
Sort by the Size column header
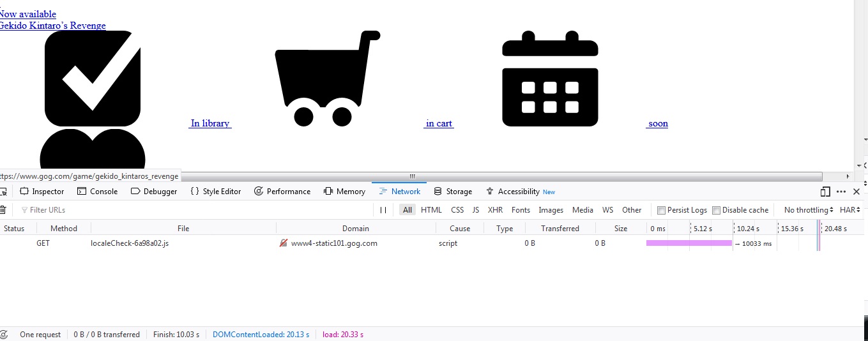pos(621,228)
